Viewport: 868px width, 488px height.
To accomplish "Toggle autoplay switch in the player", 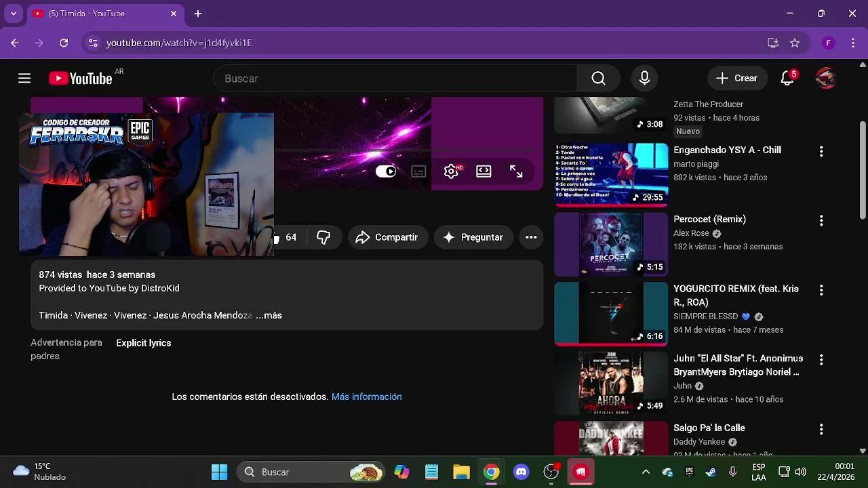I will (x=386, y=171).
